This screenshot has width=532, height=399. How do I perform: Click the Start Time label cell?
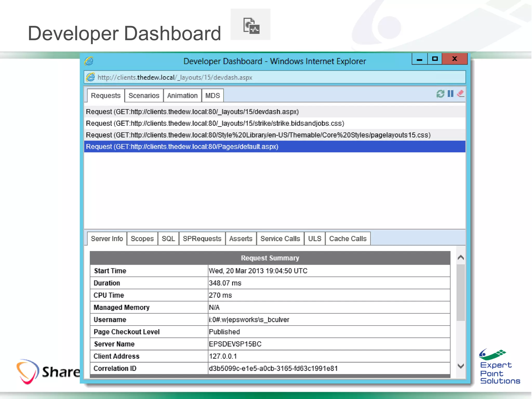[149, 271]
